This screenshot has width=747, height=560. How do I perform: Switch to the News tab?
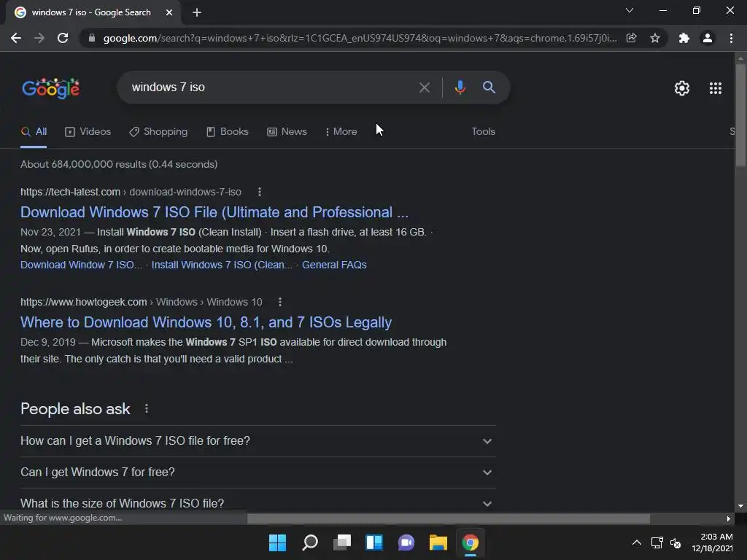287,132
